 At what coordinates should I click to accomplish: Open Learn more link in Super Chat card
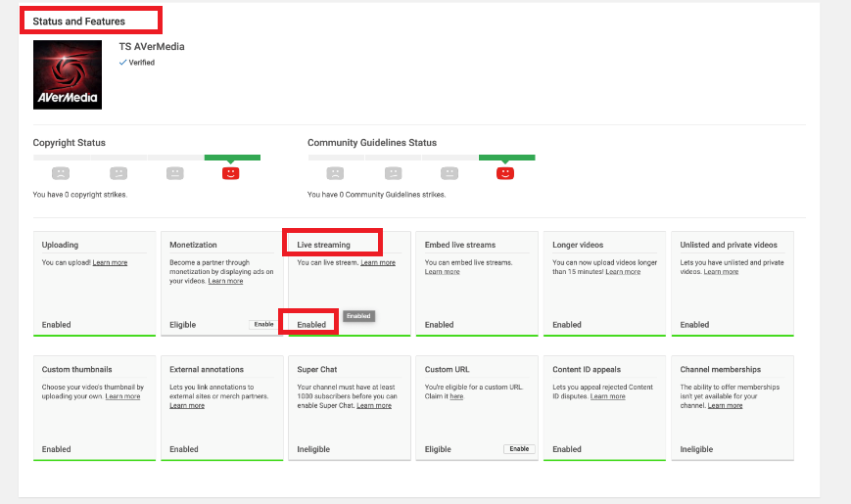point(374,406)
